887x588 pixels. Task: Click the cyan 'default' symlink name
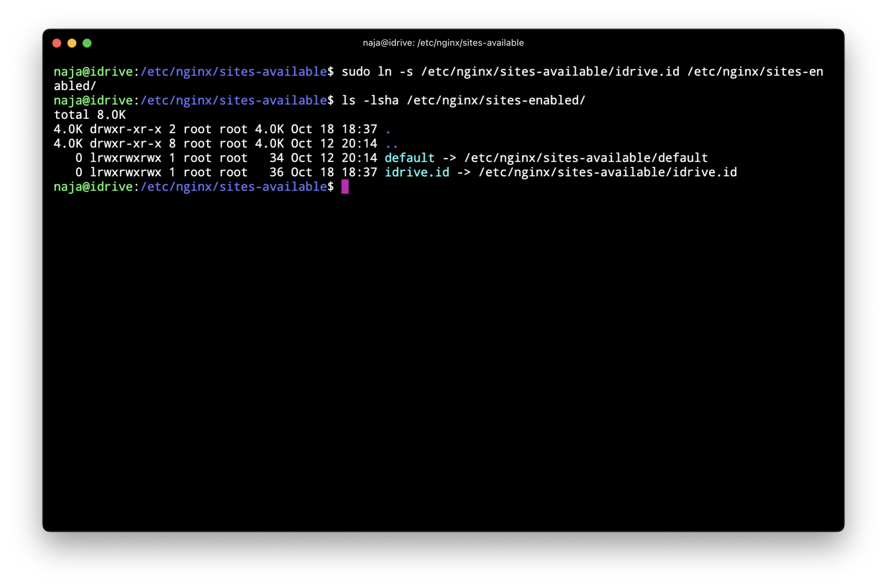coord(410,158)
